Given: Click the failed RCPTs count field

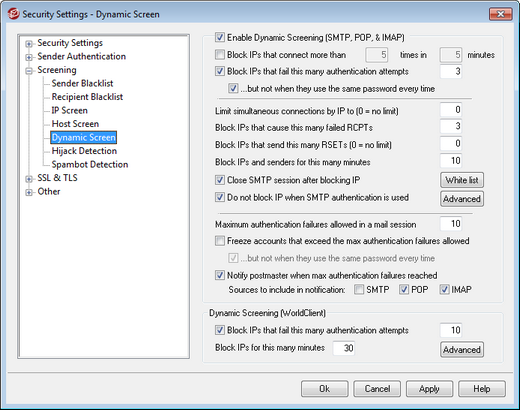Looking at the screenshot, I should tap(451, 126).
